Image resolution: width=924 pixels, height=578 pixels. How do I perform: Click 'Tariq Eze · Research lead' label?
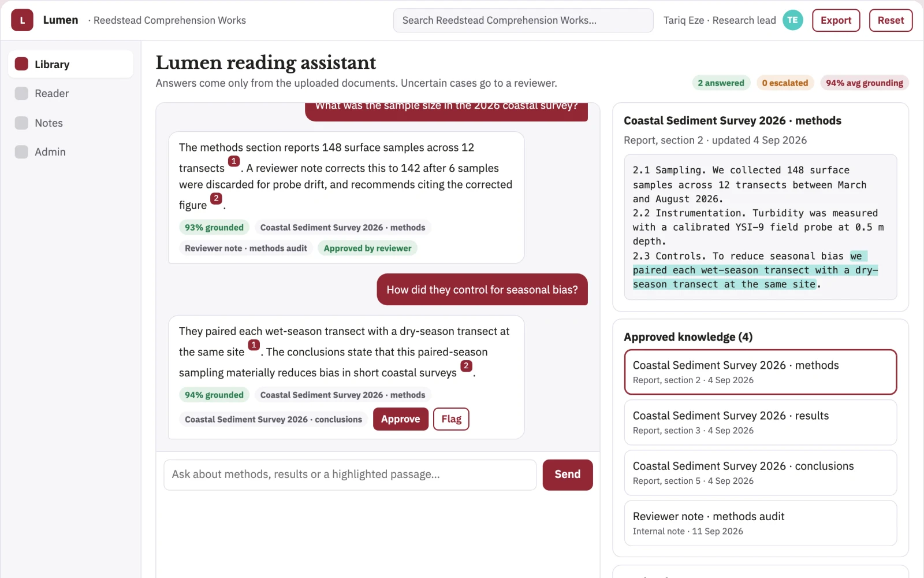(x=720, y=20)
